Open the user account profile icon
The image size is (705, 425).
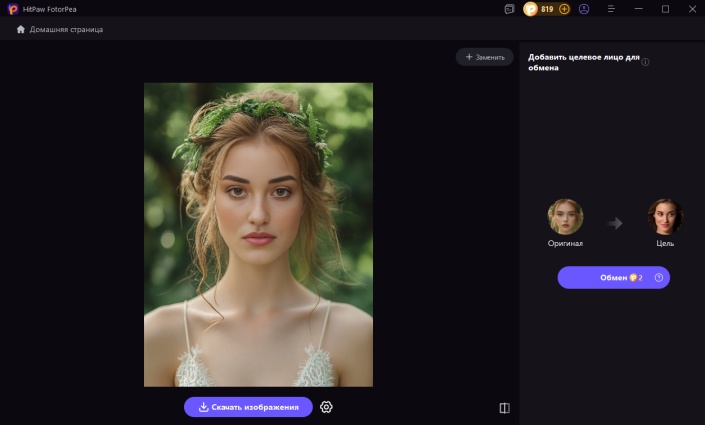(x=584, y=9)
